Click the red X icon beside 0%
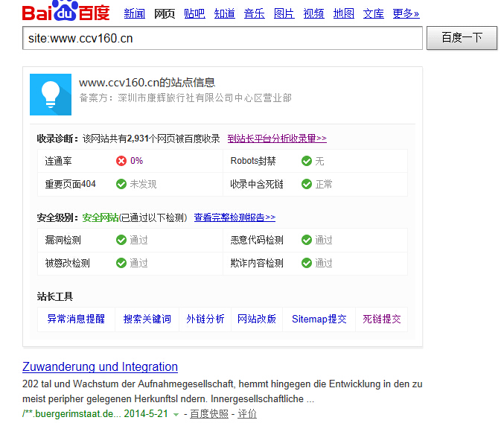The width and height of the screenshot is (504, 426). pyautogui.click(x=121, y=161)
